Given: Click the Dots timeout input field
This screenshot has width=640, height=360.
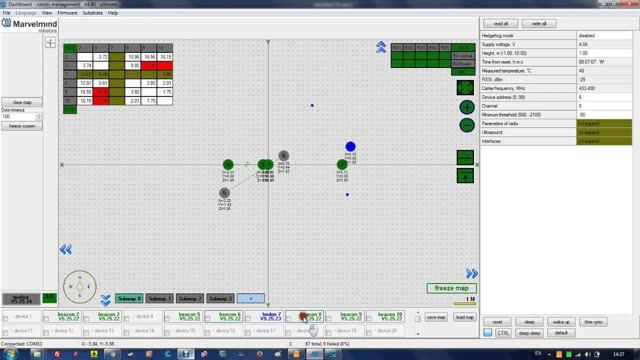Looking at the screenshot, I should [19, 116].
